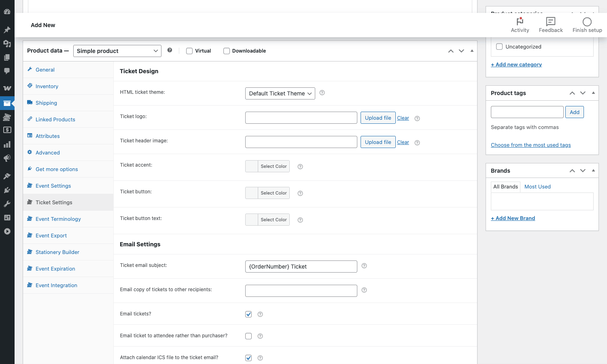Enable the Virtual checkbox
This screenshot has height=364, width=607.
tap(189, 51)
